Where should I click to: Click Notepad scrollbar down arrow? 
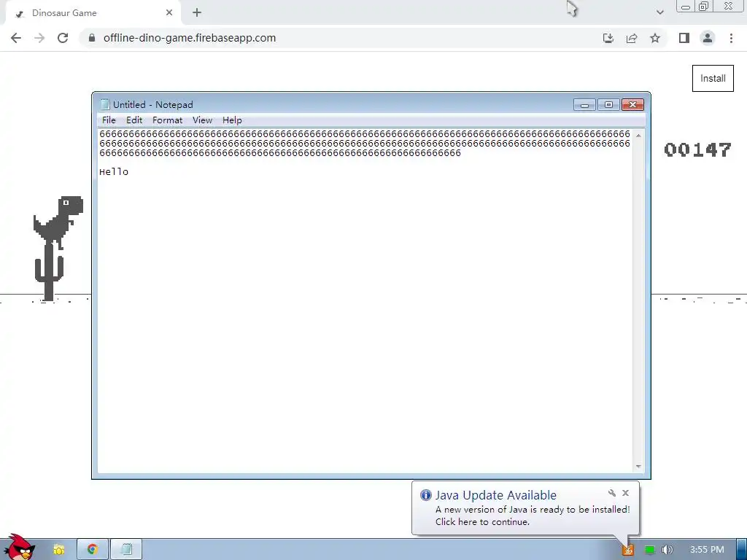click(638, 466)
